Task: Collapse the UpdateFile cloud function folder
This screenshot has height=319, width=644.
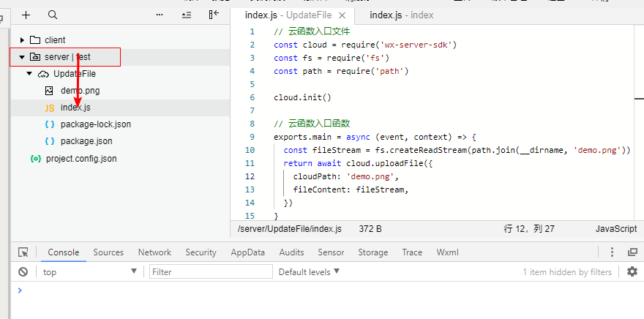Action: (x=29, y=74)
